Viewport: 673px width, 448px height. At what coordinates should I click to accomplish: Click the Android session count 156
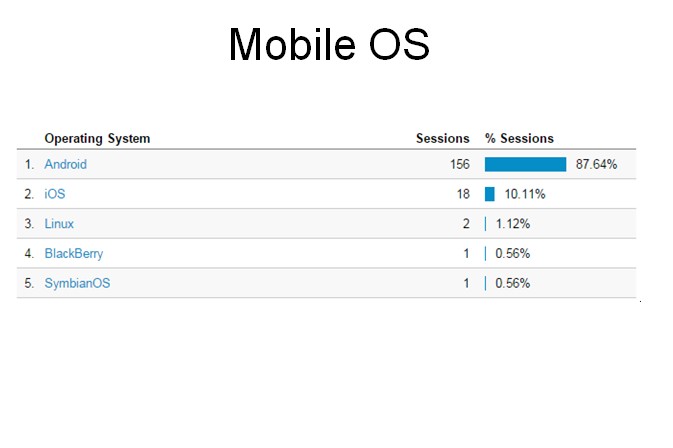460,164
